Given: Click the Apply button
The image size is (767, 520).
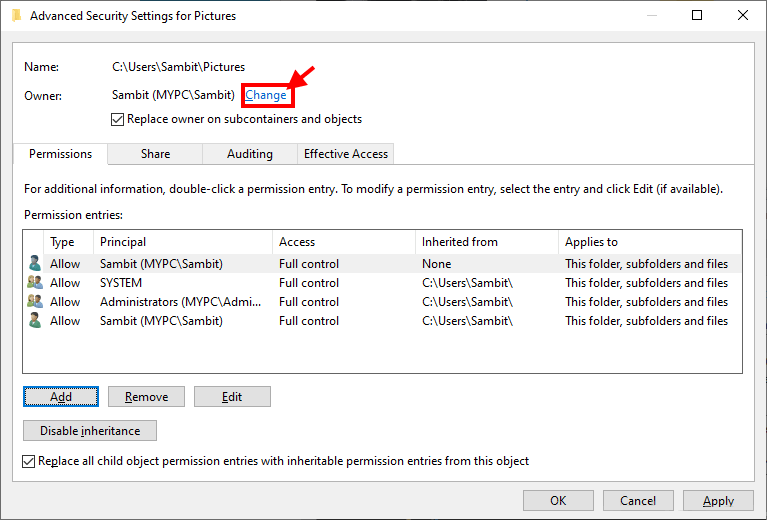Looking at the screenshot, I should click(x=718, y=501).
